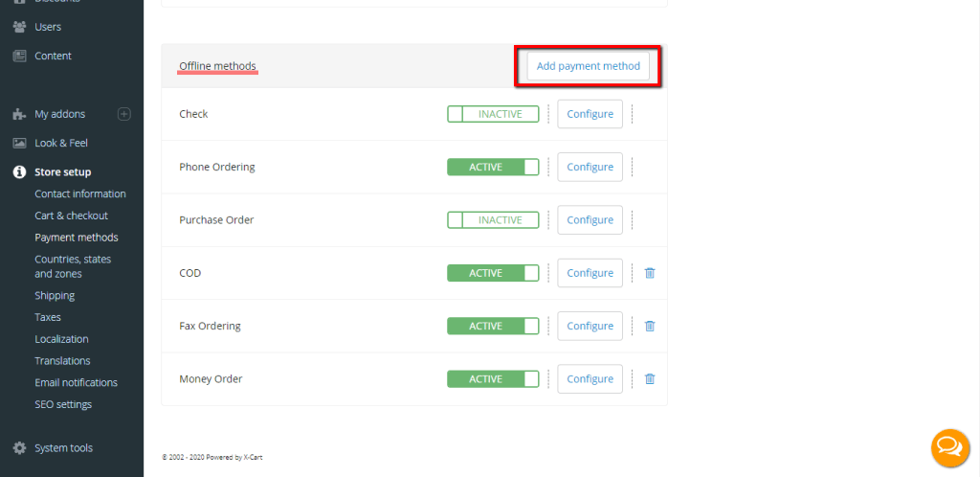The width and height of the screenshot is (980, 477).
Task: Open Taxes settings
Action: (48, 318)
